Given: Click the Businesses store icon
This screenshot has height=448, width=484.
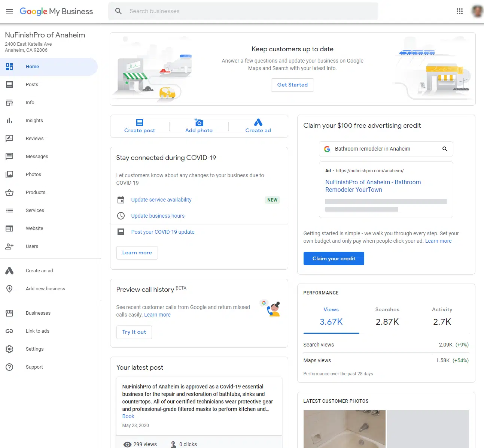Looking at the screenshot, I should 9,313.
